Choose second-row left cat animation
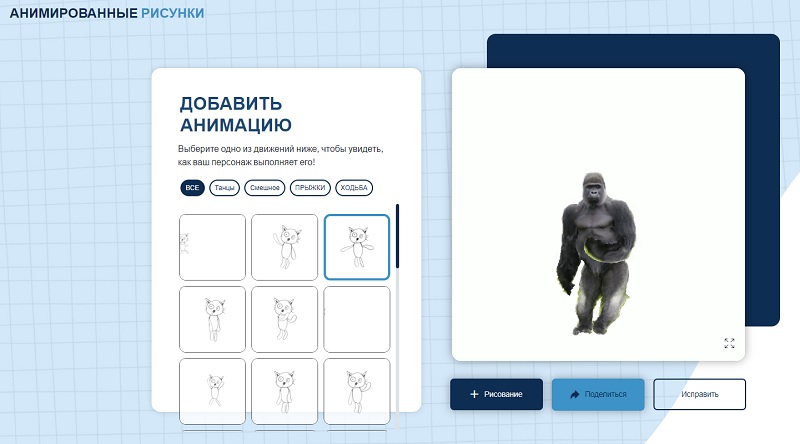Screen dimensions: 800x444 212,319
